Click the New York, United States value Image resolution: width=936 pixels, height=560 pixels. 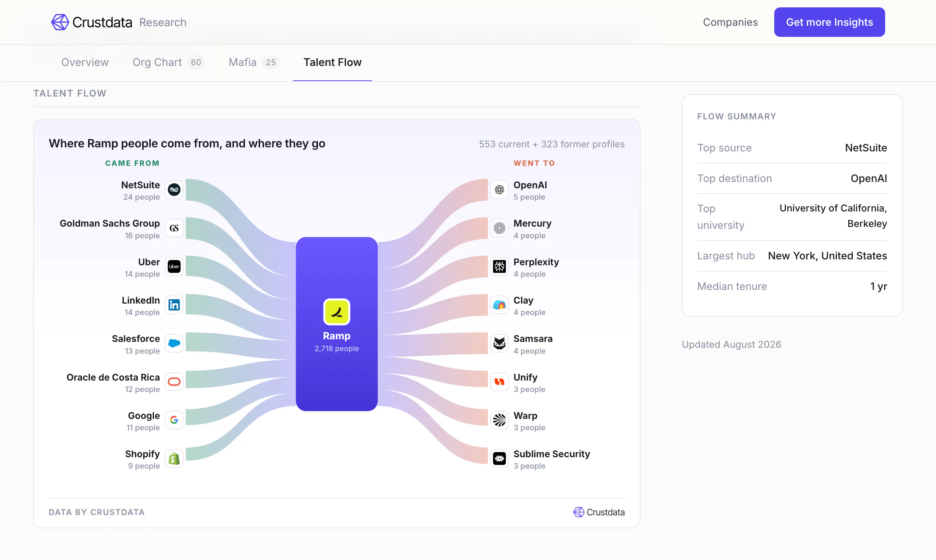point(827,256)
